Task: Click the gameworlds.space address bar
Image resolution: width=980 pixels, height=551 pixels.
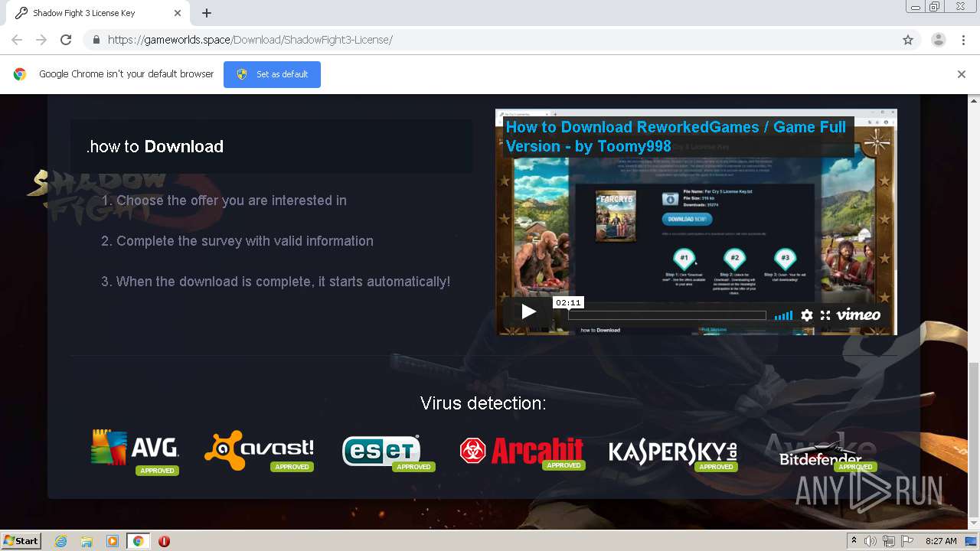Action: coord(490,40)
